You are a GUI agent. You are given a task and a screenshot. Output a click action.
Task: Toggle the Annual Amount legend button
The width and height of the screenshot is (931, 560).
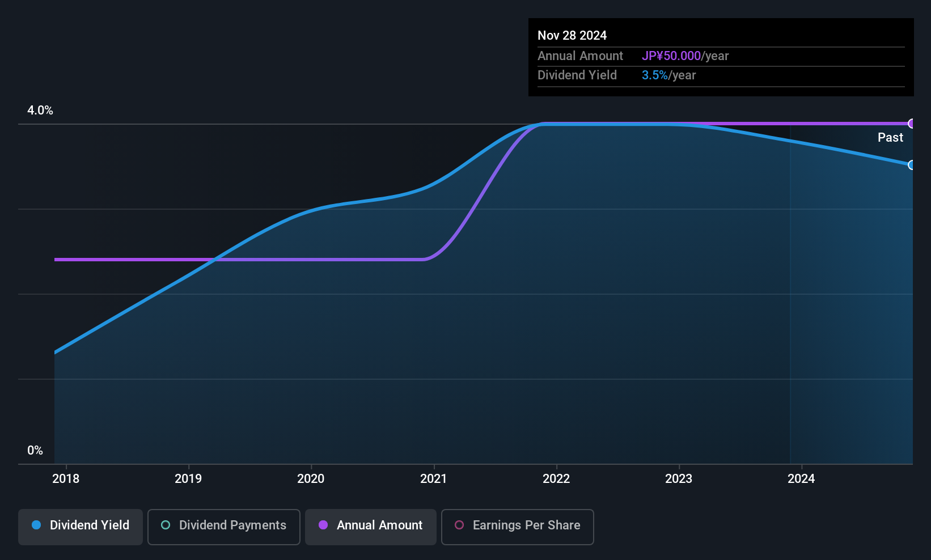(371, 527)
